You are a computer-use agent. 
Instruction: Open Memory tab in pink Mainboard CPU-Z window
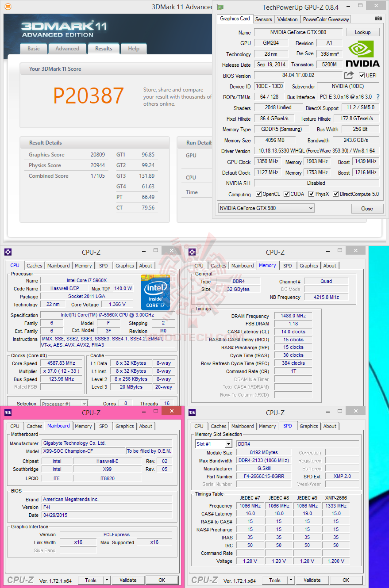[83, 426]
